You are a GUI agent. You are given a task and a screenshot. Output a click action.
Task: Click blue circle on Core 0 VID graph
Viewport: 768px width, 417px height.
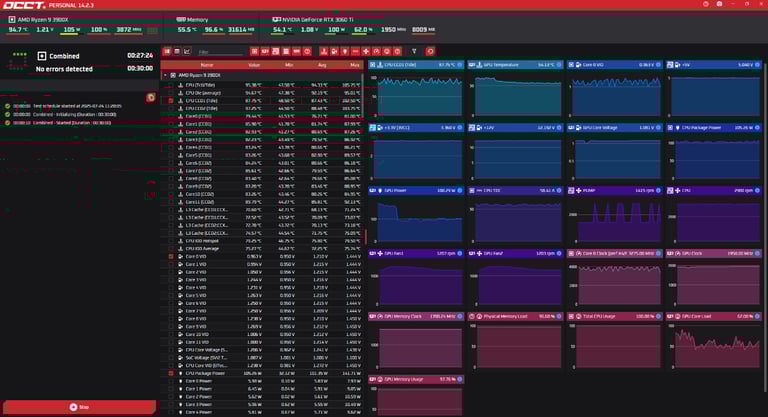[658, 65]
